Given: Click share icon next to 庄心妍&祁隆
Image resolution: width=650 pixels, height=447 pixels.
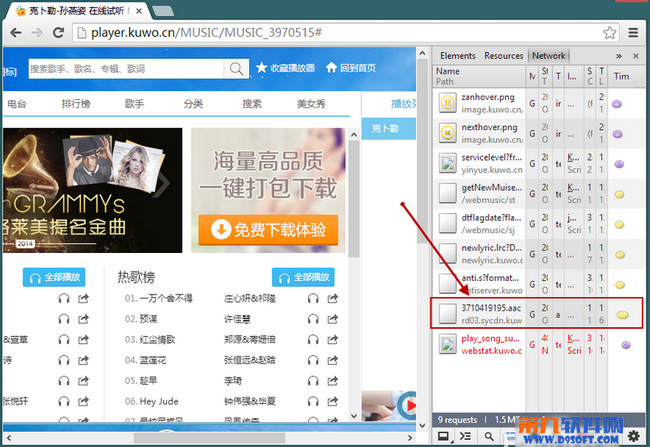Looking at the screenshot, I should [338, 298].
